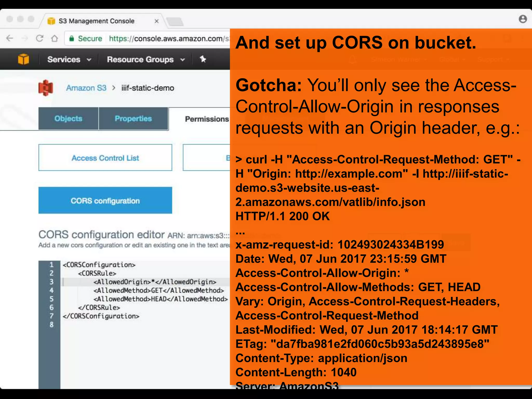Open the Resource Groups dropdown
The height and width of the screenshot is (399, 532).
[x=146, y=59]
